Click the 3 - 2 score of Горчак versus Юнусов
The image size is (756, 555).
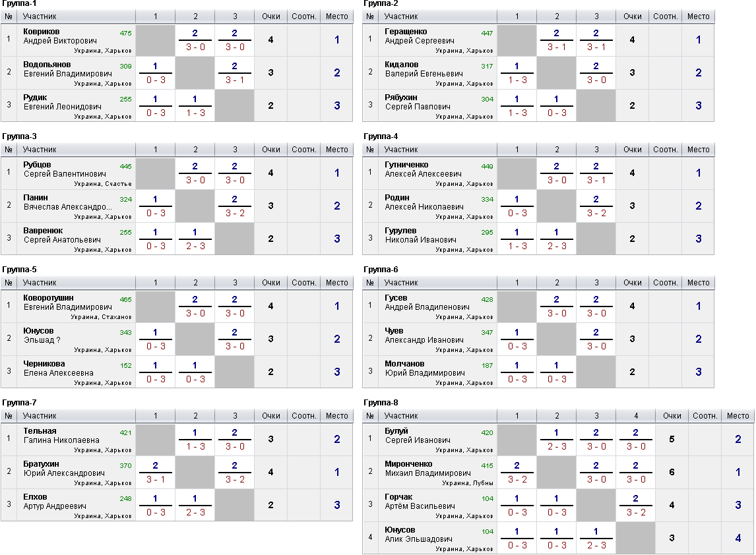pyautogui.click(x=636, y=512)
